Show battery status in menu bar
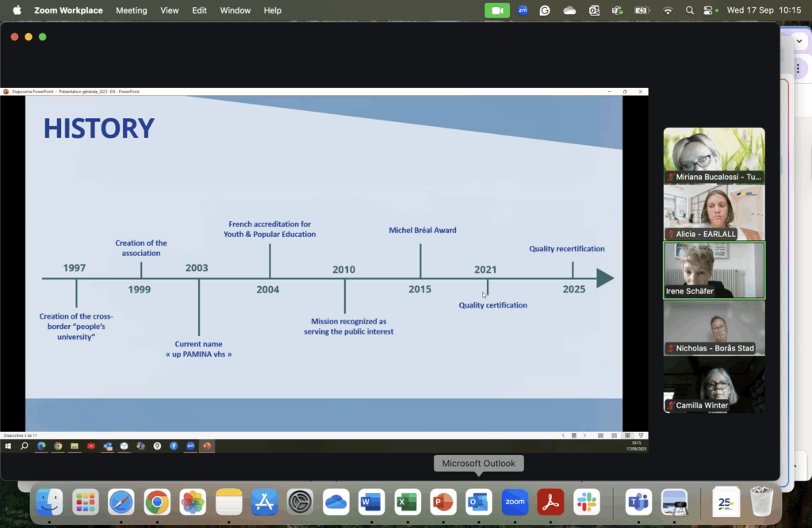 (642, 10)
